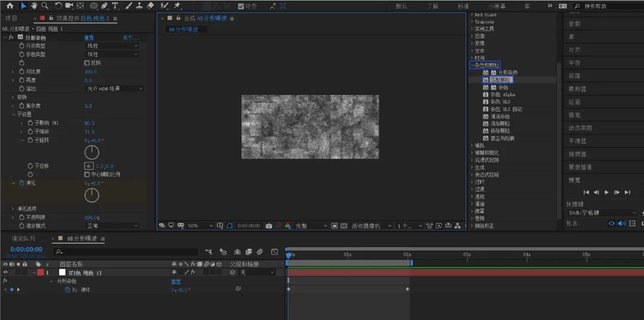Open the 混合模式 dropdown
This screenshot has height=320, width=644.
pyautogui.click(x=112, y=226)
